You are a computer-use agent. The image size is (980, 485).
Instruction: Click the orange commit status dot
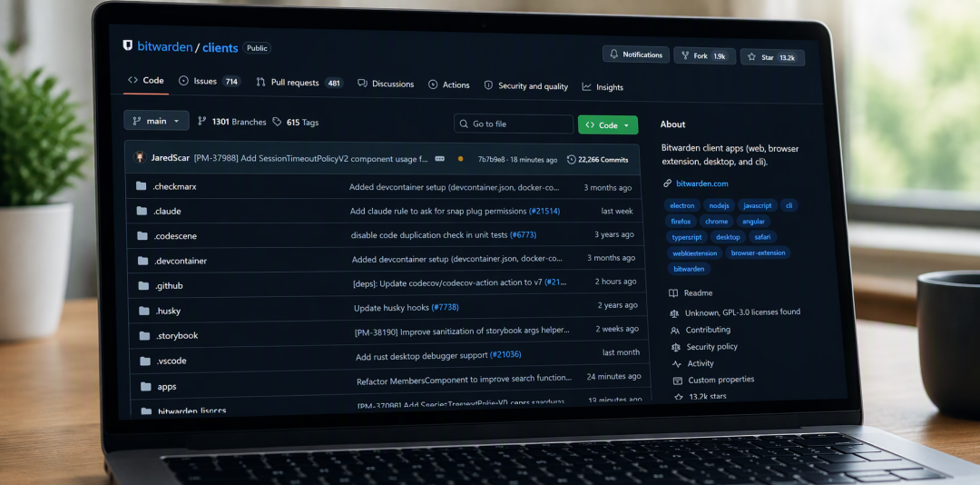click(461, 159)
